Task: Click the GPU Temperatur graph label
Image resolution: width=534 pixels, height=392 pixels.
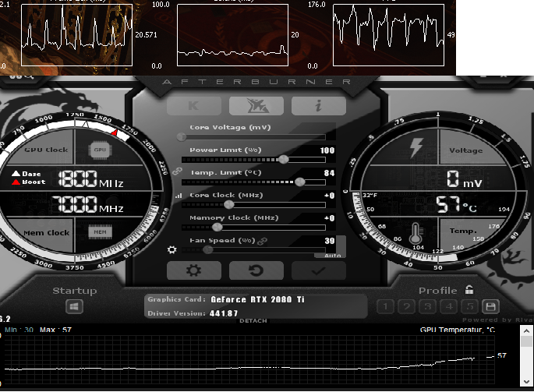Action: tap(457, 330)
